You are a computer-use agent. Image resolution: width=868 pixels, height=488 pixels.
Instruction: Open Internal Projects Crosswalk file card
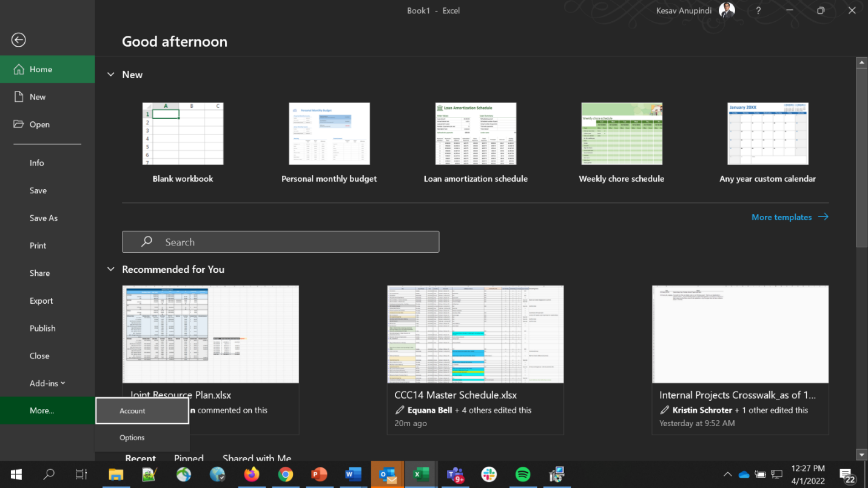[740, 360]
